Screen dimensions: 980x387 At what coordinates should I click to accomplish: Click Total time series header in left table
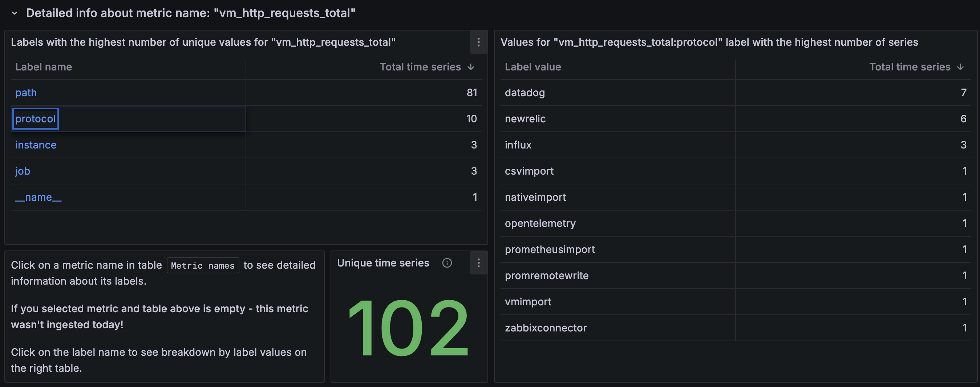(x=420, y=67)
